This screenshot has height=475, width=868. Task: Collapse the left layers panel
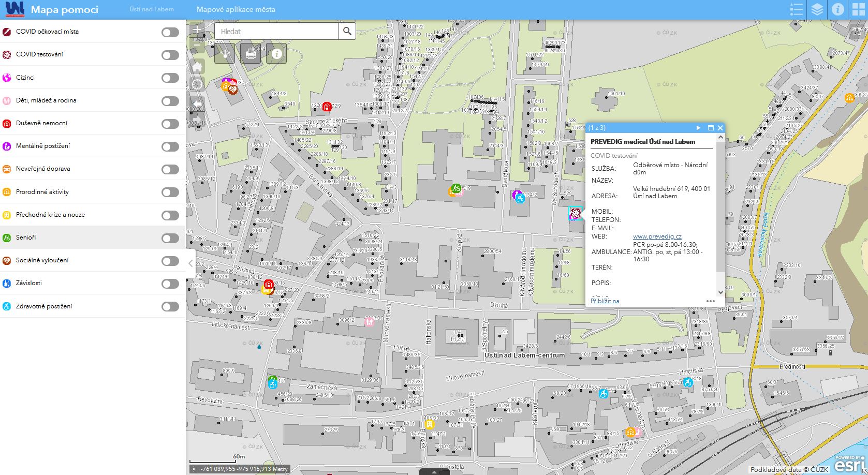pyautogui.click(x=190, y=263)
